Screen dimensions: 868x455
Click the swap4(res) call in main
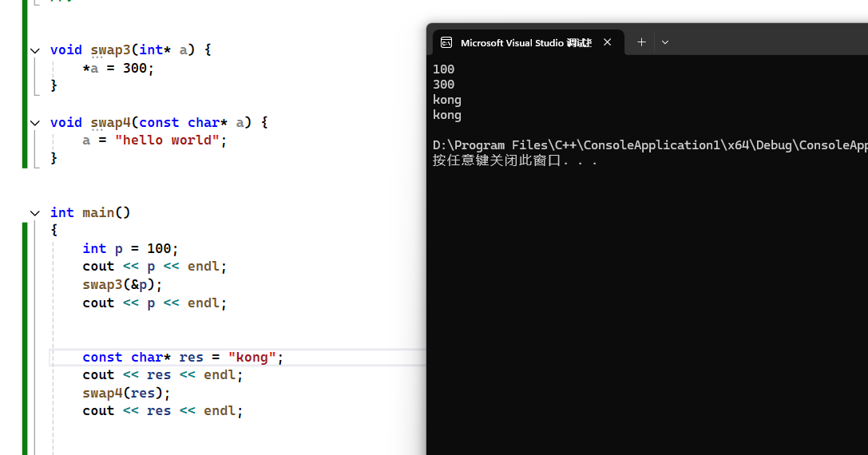pos(126,394)
